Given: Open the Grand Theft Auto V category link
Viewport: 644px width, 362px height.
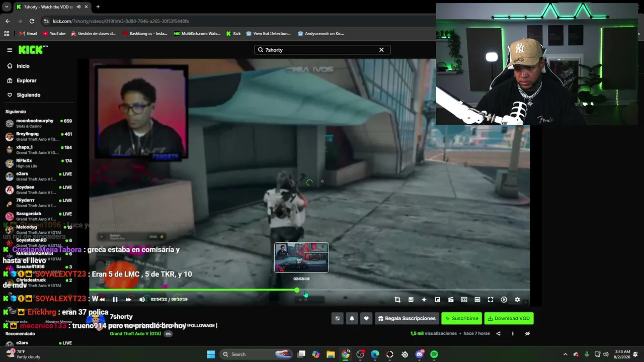Looking at the screenshot, I should pyautogui.click(x=135, y=334).
